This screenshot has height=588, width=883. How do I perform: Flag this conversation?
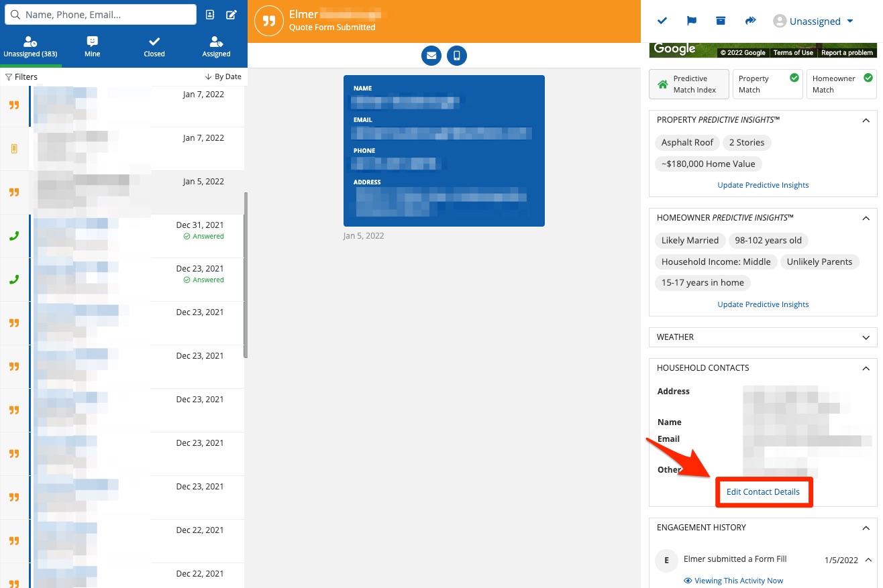pyautogui.click(x=691, y=21)
